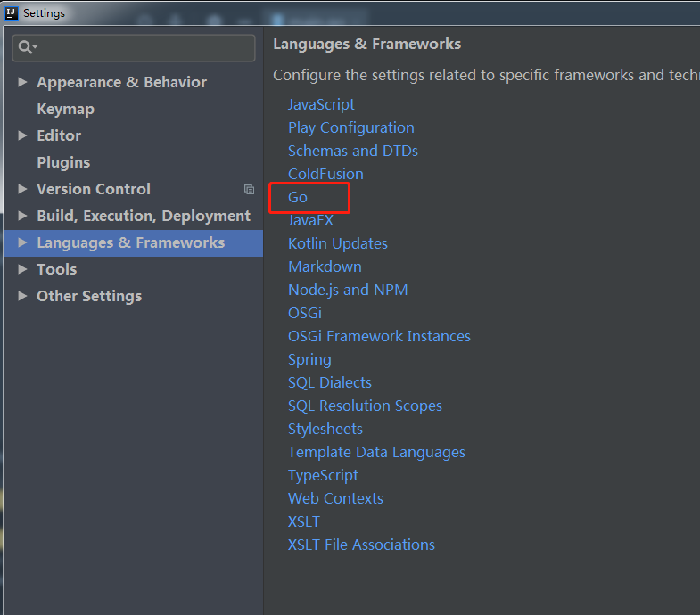Open the Schemas and DTDs link
Image resolution: width=700 pixels, height=615 pixels.
[353, 151]
